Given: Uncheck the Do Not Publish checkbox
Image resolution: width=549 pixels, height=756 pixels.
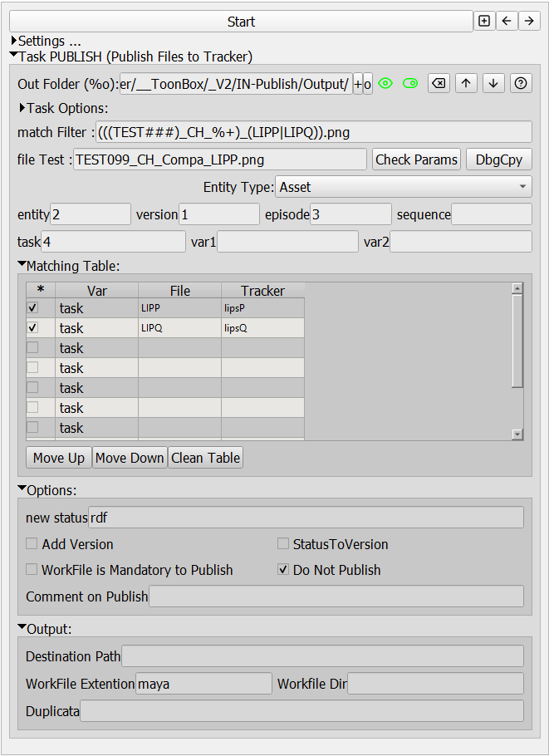Looking at the screenshot, I should click(x=283, y=570).
